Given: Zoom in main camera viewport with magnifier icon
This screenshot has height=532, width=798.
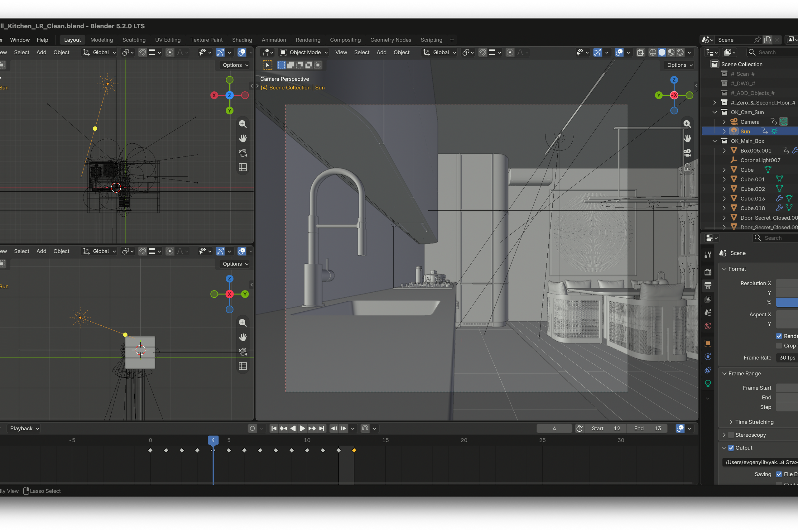Looking at the screenshot, I should click(x=687, y=124).
